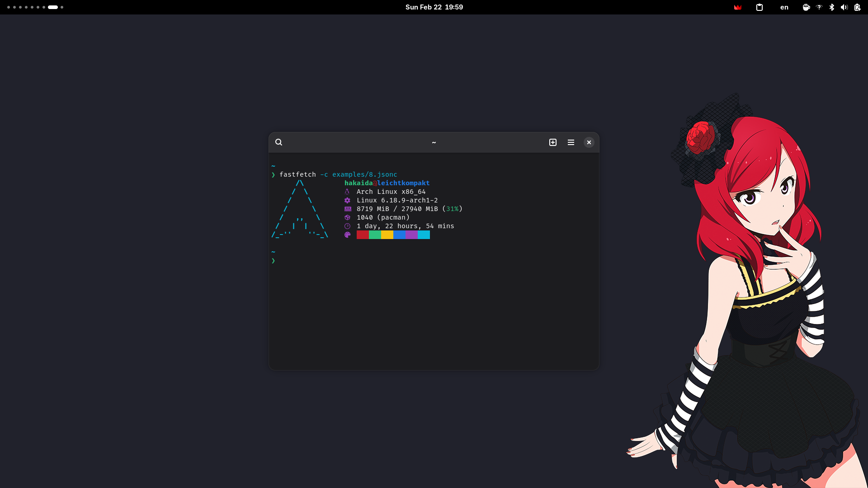Switch to the first workspace dot
Image resolution: width=868 pixels, height=488 pixels.
point(9,7)
